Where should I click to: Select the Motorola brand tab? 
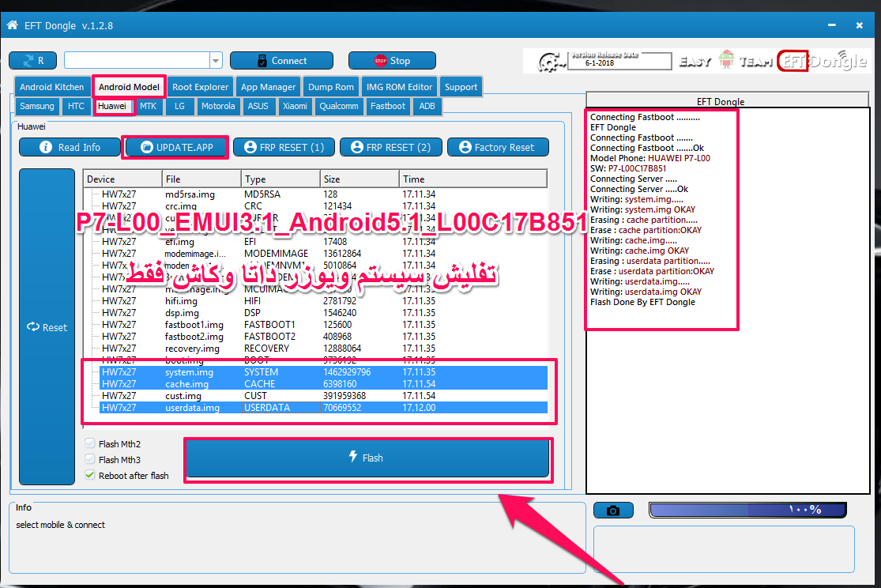(x=218, y=106)
